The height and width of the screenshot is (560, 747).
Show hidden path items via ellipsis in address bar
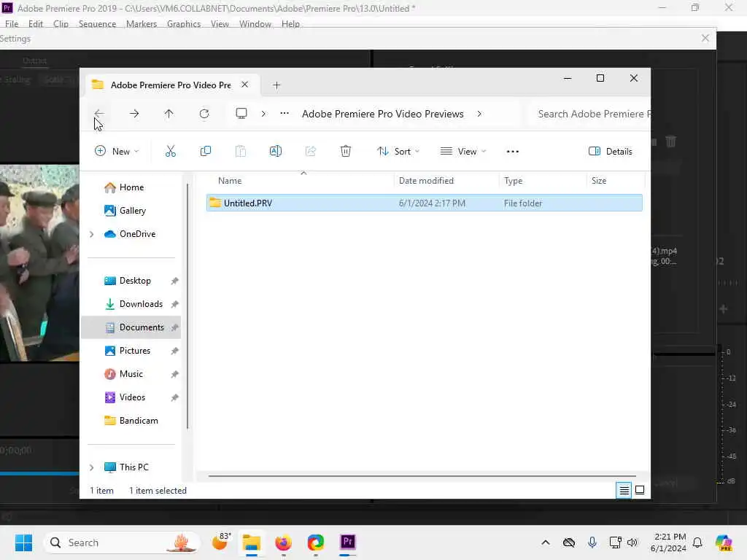[285, 113]
